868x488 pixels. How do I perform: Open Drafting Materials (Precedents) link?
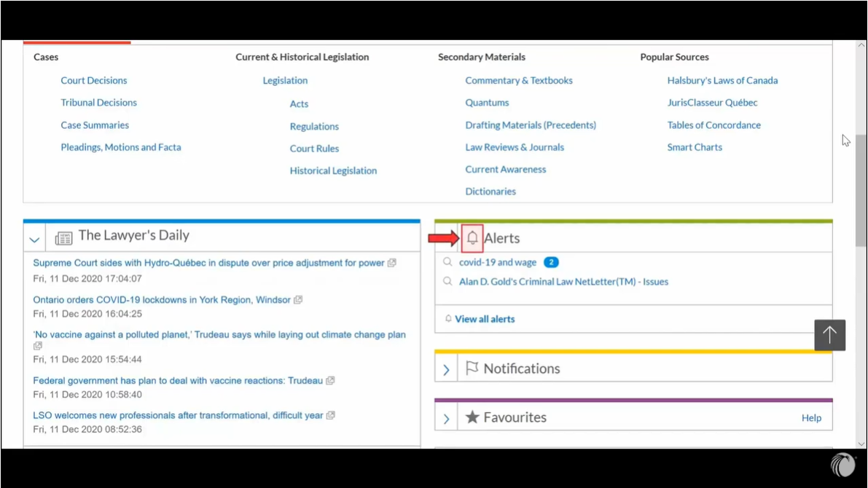[x=531, y=125]
